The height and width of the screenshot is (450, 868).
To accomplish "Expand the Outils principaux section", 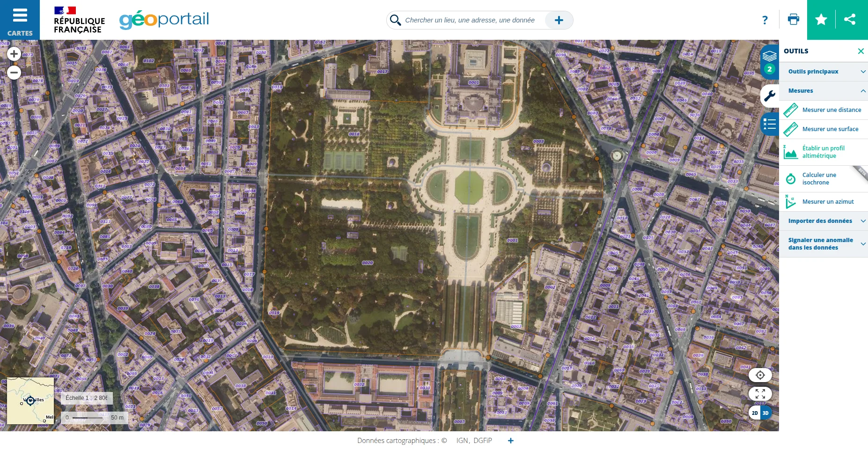I will pyautogui.click(x=823, y=72).
